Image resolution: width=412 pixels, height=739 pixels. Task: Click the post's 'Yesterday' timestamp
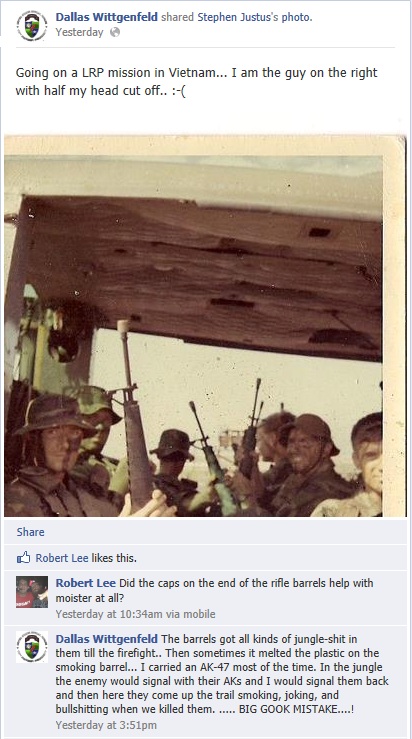click(x=79, y=32)
